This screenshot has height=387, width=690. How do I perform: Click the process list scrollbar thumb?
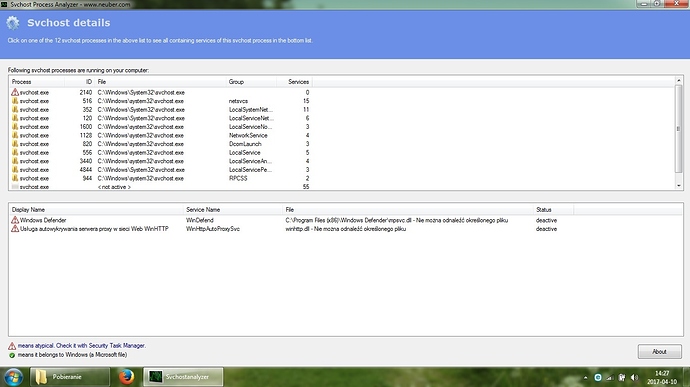[678, 129]
